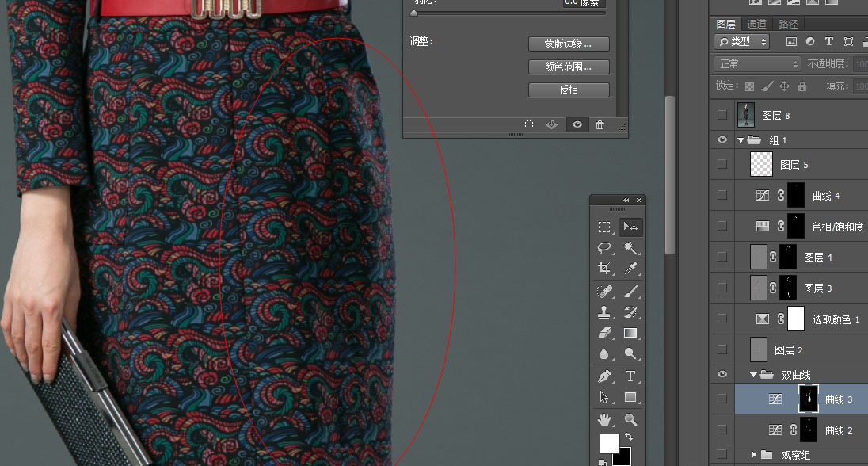Click the white foreground color swatch

(x=608, y=443)
